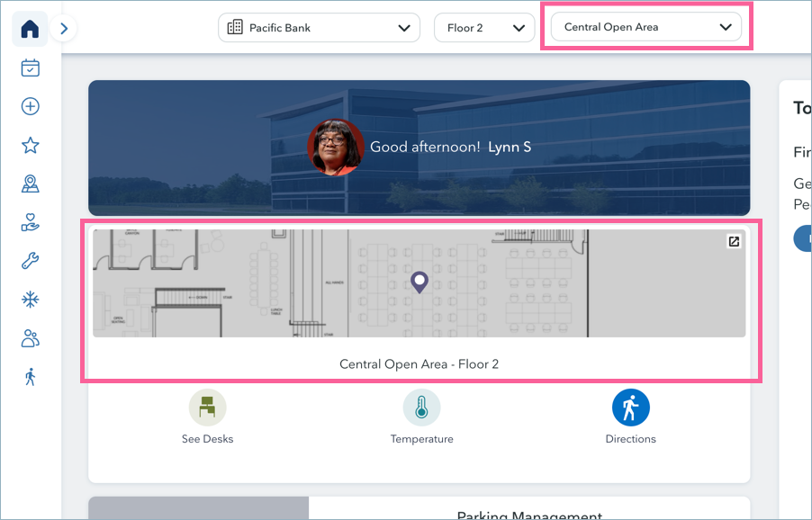Image resolution: width=812 pixels, height=520 pixels.
Task: Click the green See Desks icon
Action: click(207, 407)
